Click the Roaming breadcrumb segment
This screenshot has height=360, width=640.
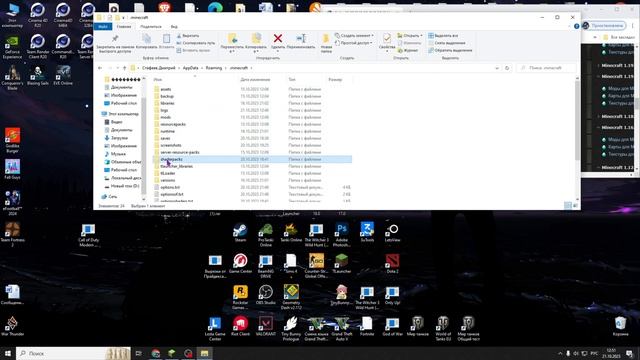(214, 68)
